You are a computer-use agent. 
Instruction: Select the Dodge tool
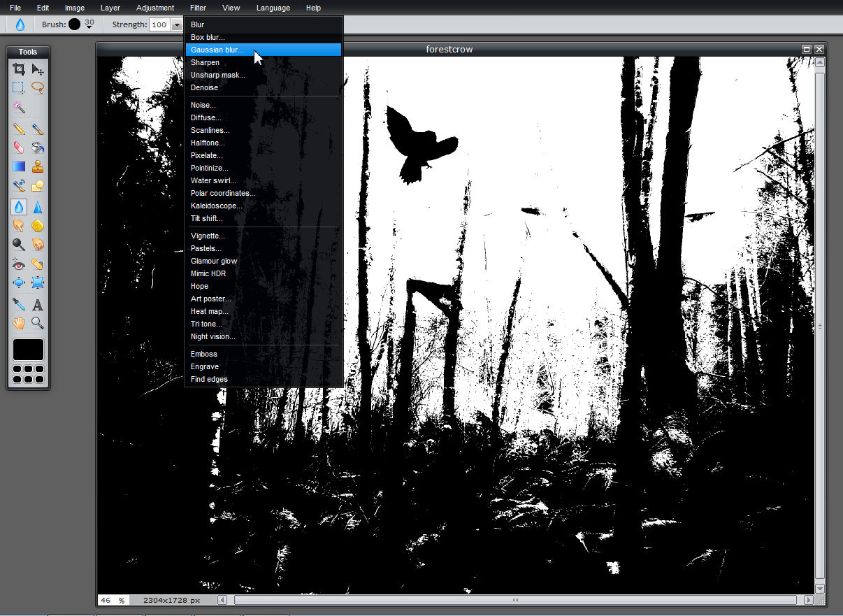(x=19, y=245)
